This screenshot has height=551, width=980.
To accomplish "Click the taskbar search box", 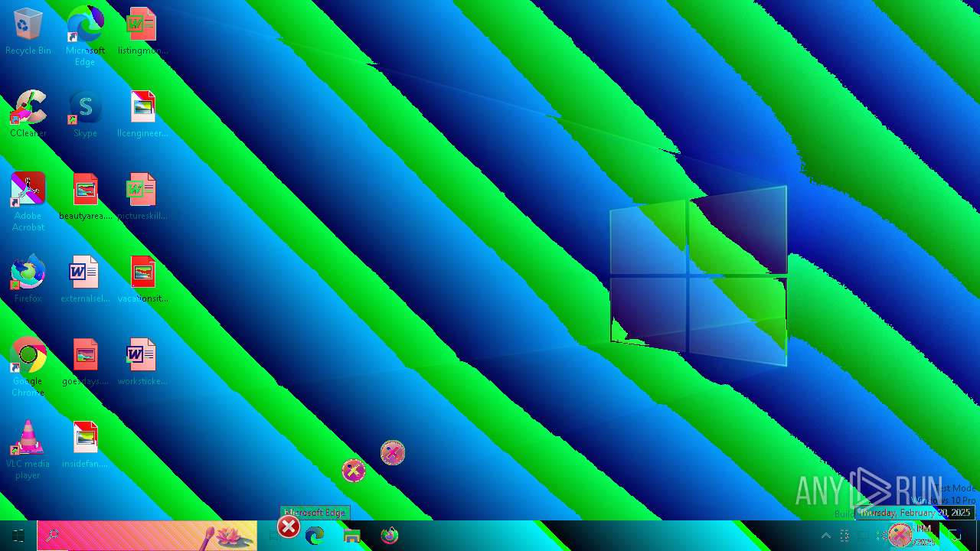I will (147, 536).
